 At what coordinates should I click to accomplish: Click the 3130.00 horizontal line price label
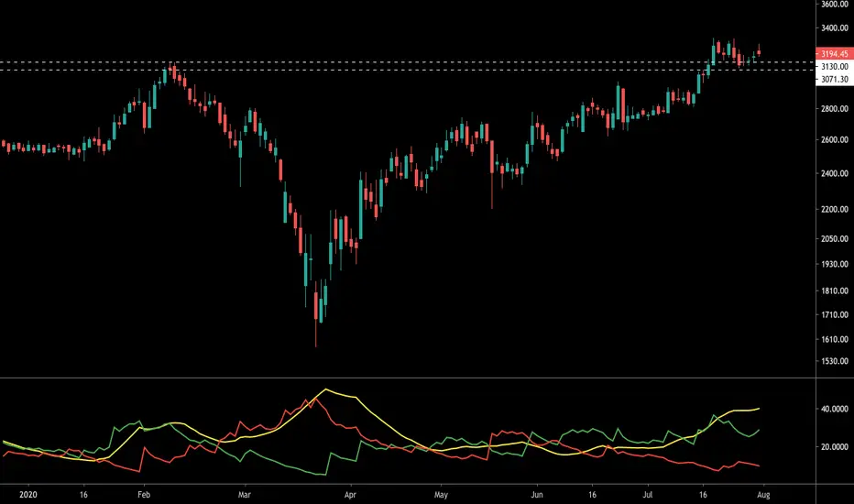point(835,67)
